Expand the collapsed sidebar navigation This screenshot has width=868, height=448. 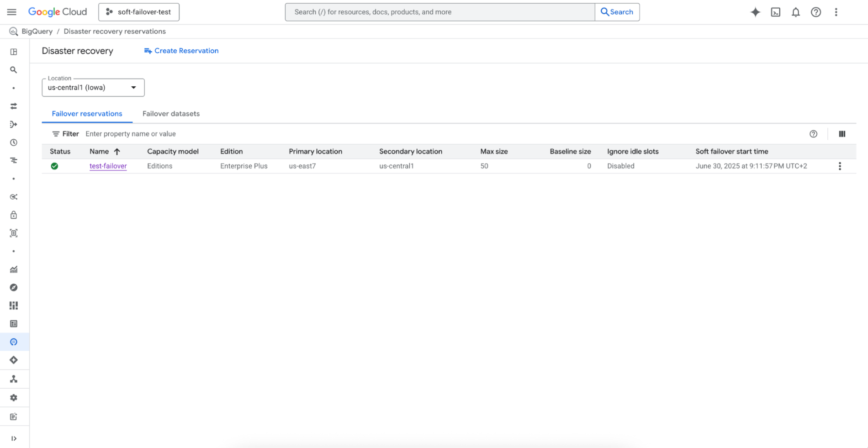[x=14, y=438]
